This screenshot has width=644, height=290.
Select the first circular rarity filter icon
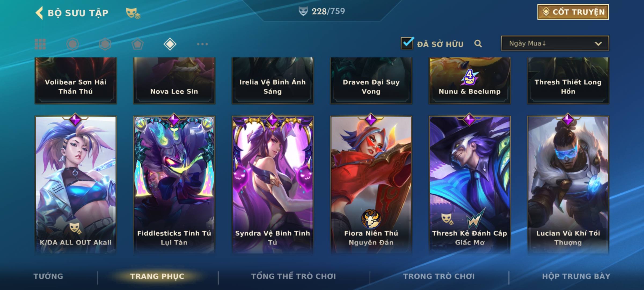(x=73, y=44)
